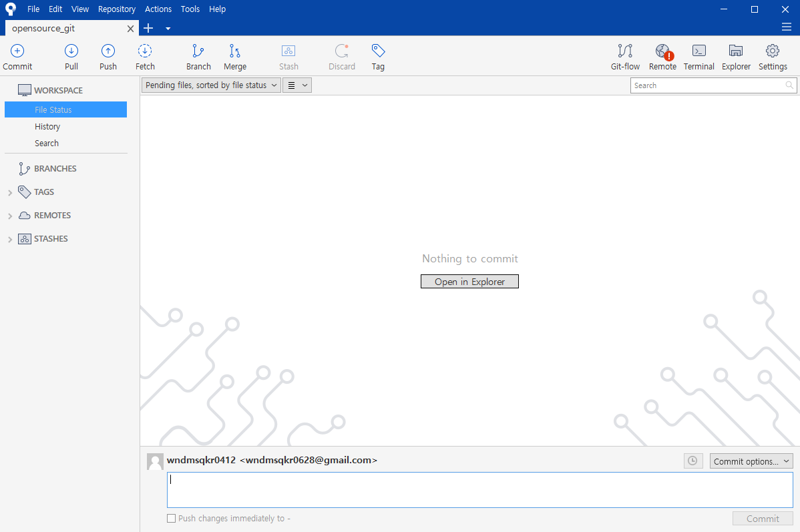Click the TAGS label icon
The width and height of the screenshot is (800, 532).
[x=25, y=192]
